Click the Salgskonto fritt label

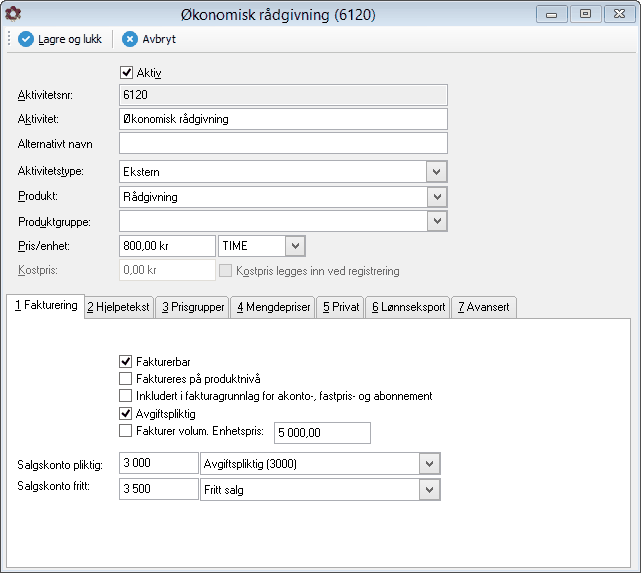coord(54,486)
